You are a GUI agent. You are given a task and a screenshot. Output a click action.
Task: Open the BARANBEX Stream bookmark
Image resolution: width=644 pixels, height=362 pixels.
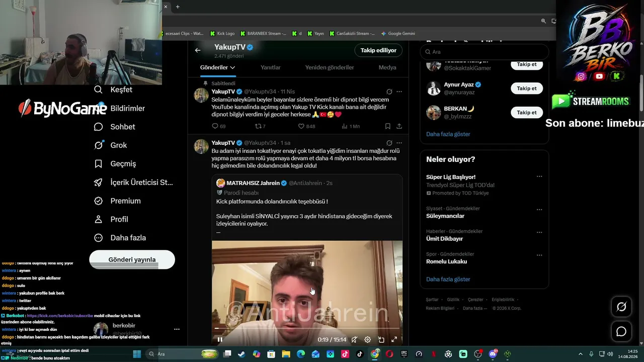(263, 34)
